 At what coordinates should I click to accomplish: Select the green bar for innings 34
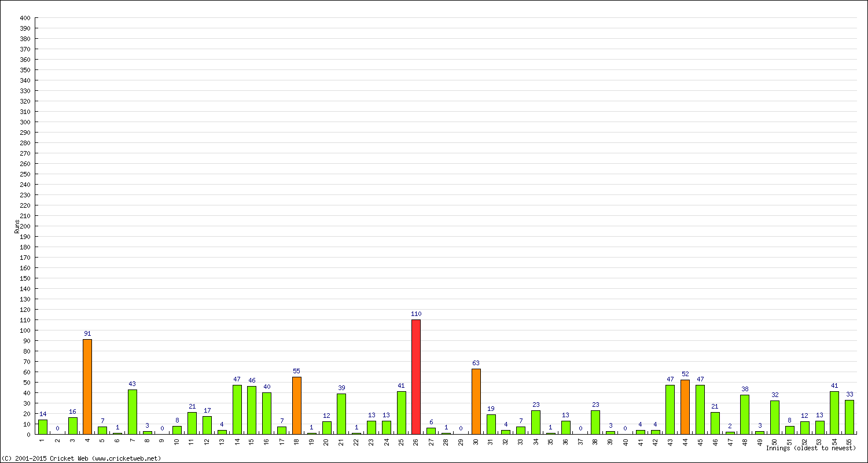tap(535, 422)
